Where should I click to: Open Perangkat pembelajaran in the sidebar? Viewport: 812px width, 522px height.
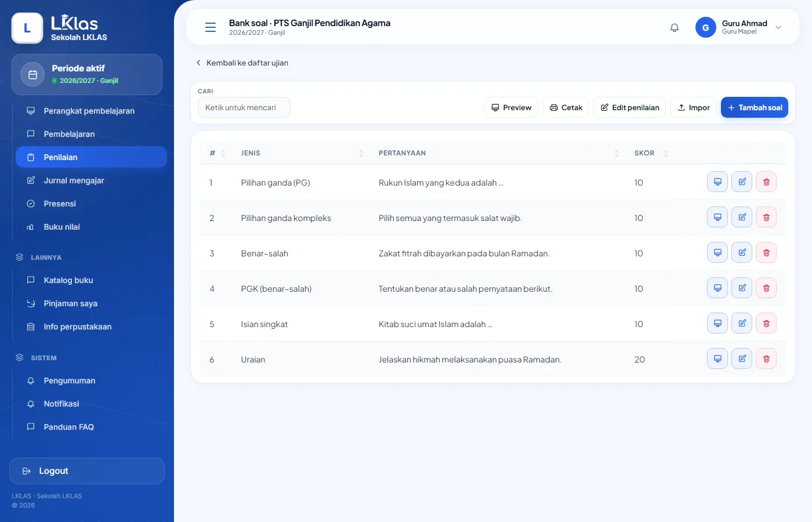(x=91, y=111)
